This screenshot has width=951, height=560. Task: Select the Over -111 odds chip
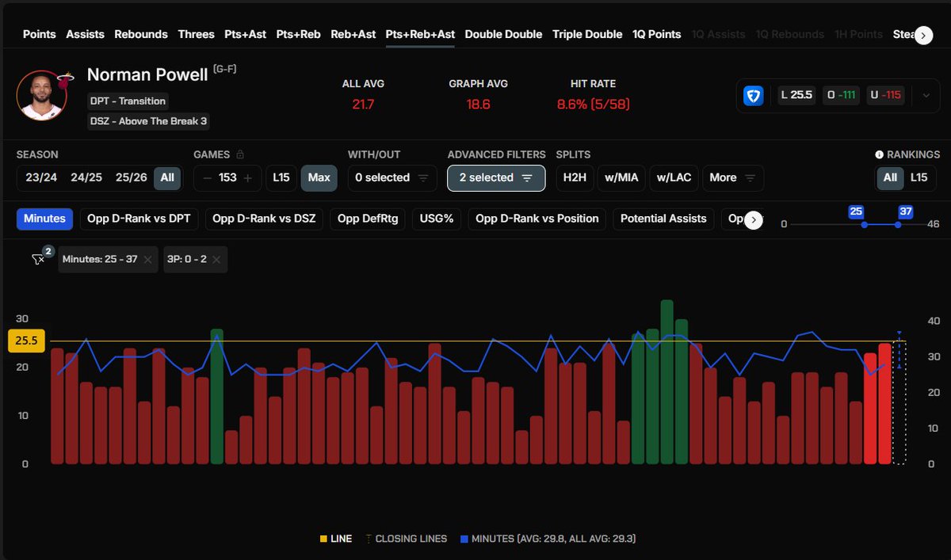tap(841, 96)
